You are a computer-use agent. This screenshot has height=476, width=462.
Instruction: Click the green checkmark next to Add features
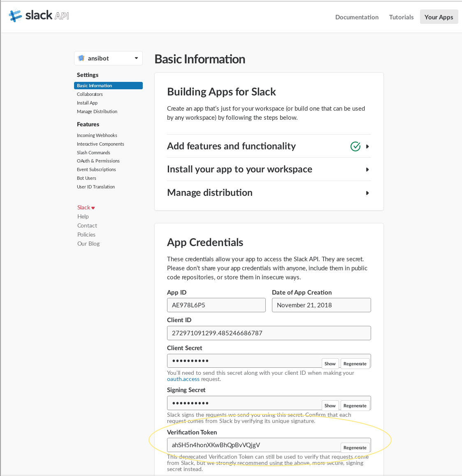point(355,146)
